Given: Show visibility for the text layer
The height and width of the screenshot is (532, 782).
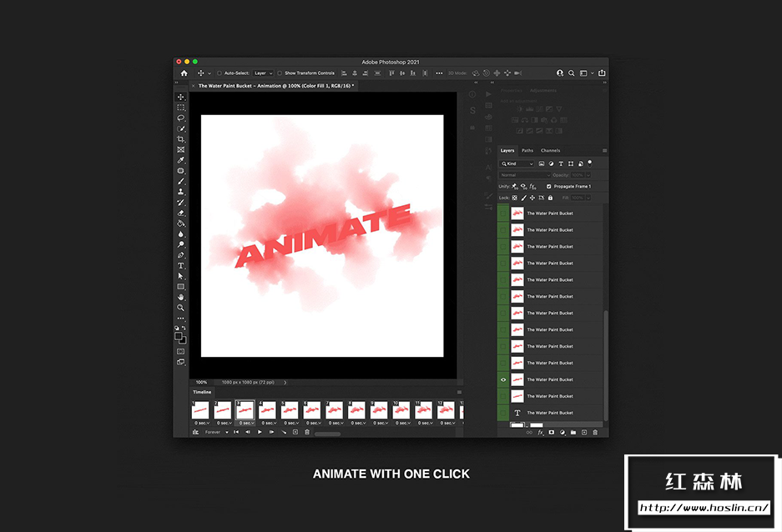Looking at the screenshot, I should (503, 413).
